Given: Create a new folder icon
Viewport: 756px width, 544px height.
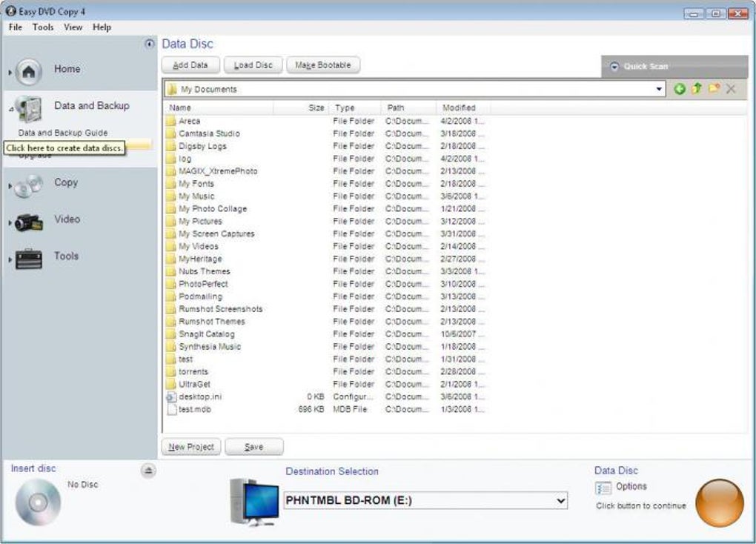Looking at the screenshot, I should click(714, 88).
